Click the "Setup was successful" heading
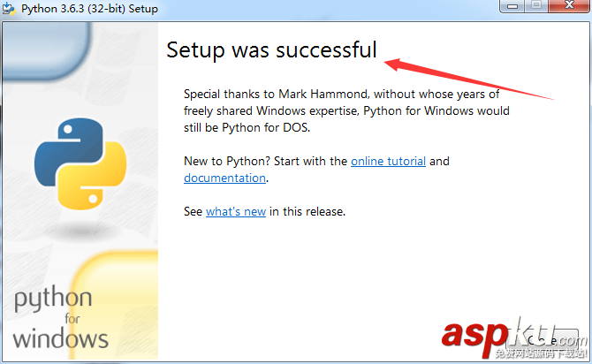This screenshot has width=592, height=364. click(271, 49)
